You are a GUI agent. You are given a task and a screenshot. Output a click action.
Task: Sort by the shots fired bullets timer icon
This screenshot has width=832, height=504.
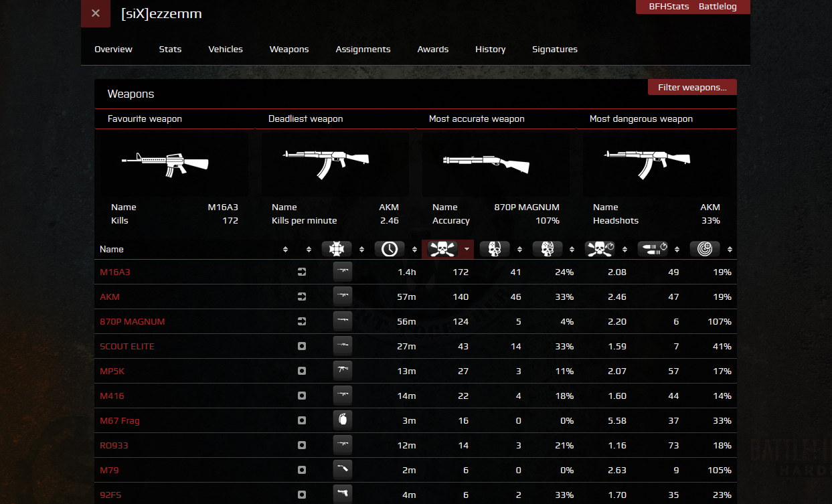tap(653, 249)
